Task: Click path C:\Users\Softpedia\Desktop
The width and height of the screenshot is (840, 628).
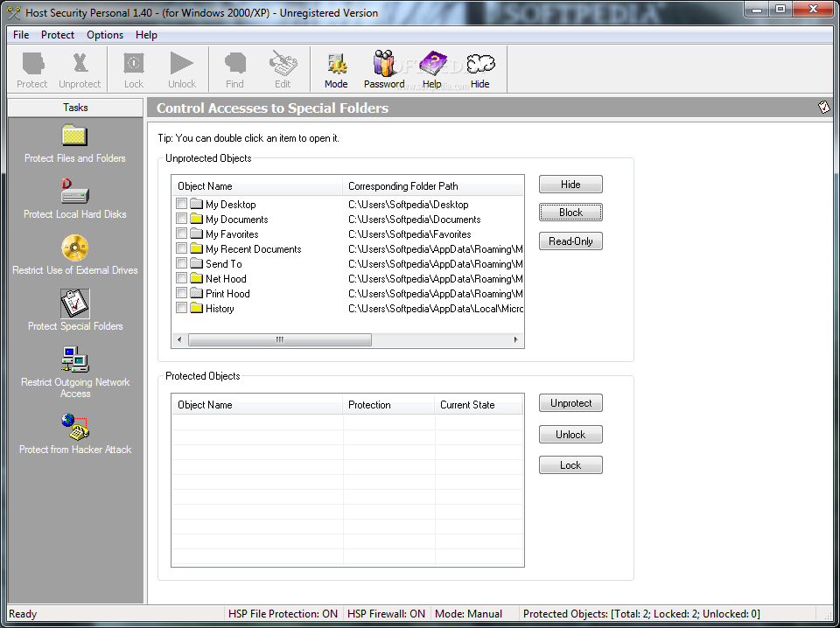Action: point(409,204)
